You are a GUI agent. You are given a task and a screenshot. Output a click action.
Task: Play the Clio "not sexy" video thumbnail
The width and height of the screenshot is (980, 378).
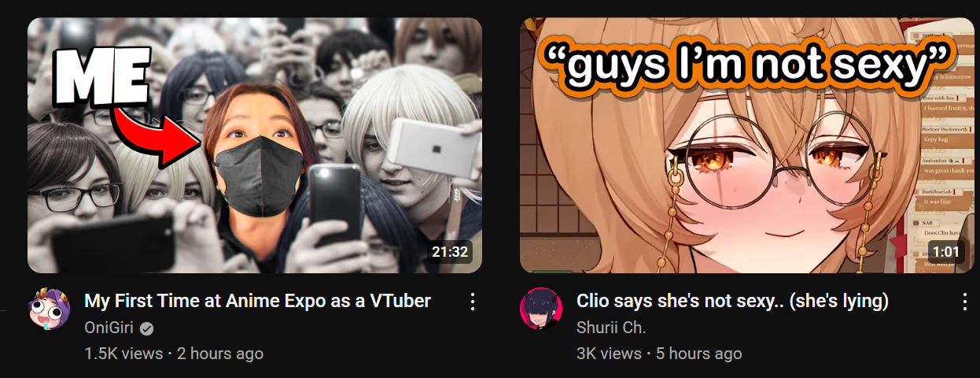pyautogui.click(x=747, y=145)
